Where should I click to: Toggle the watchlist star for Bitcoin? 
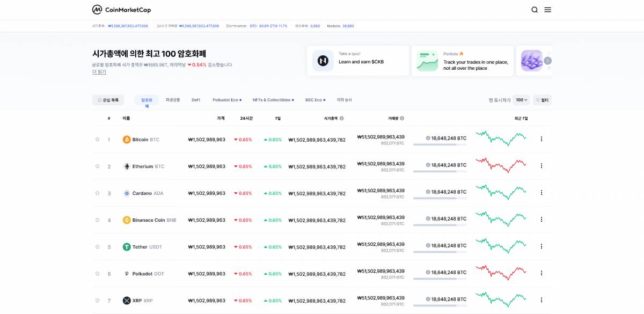point(98,140)
